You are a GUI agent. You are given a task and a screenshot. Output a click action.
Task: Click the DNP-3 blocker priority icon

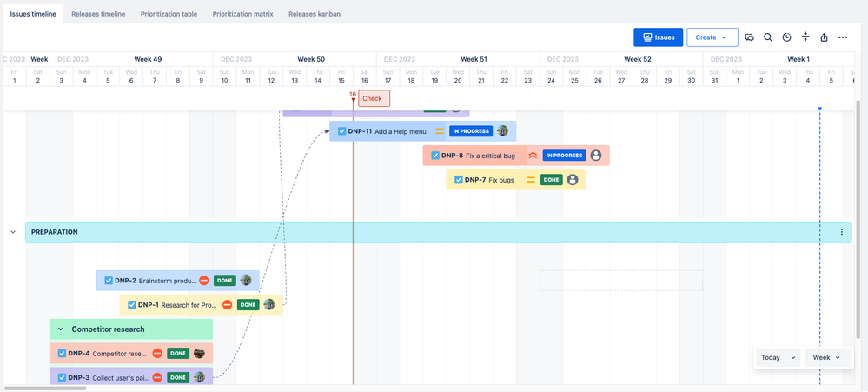157,377
